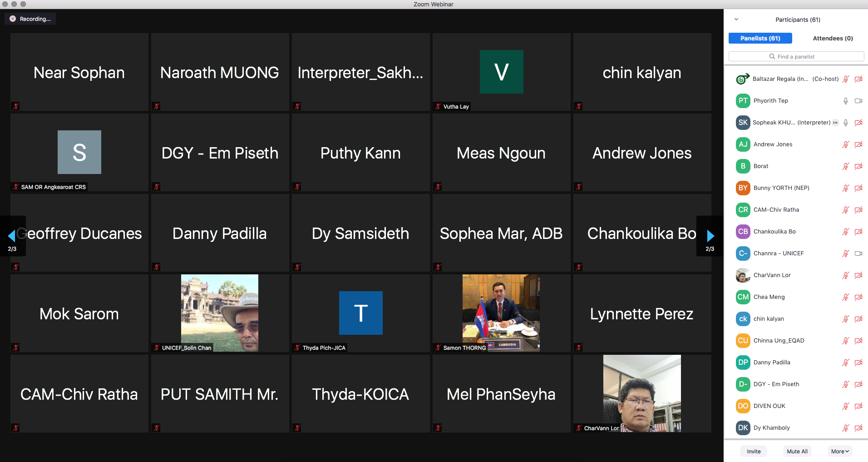Click Baltazar Regala's avatar icon

[x=742, y=79]
